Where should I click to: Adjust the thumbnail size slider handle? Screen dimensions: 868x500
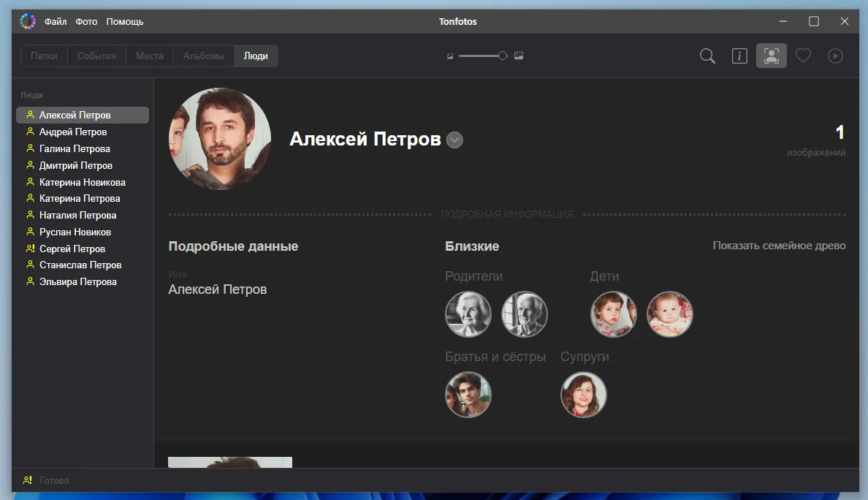tap(503, 56)
